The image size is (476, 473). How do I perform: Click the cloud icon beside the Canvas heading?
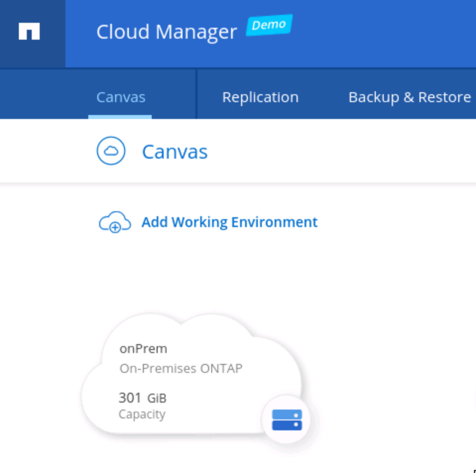(x=111, y=151)
